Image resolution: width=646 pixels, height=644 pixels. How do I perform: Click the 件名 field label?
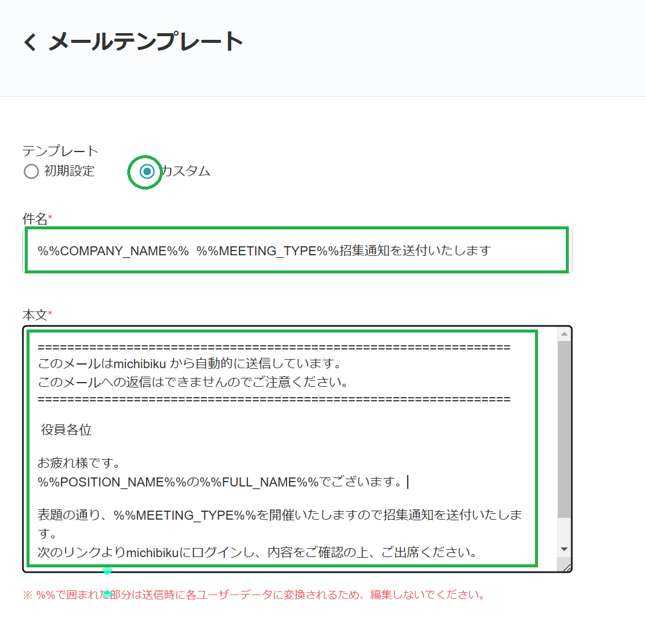point(34,219)
